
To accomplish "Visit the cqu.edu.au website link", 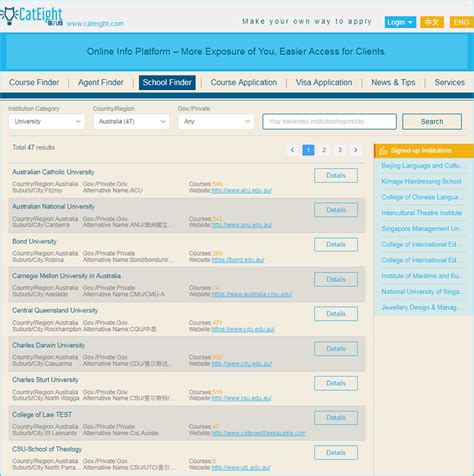I will tap(243, 329).
